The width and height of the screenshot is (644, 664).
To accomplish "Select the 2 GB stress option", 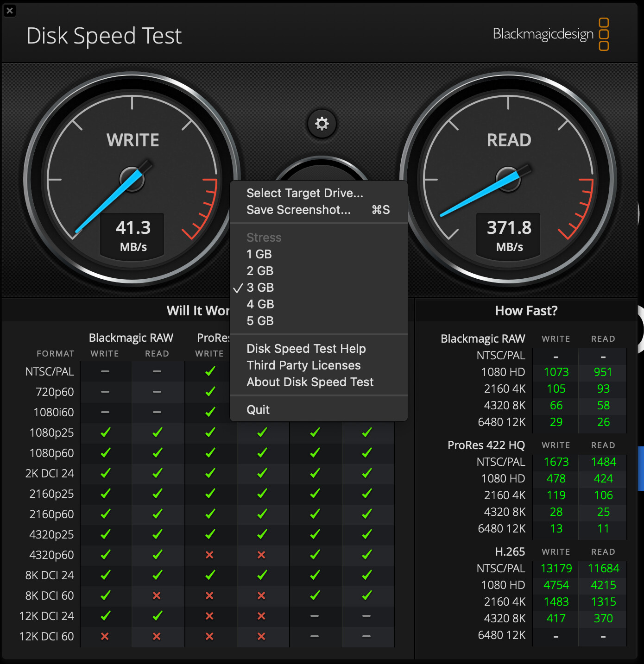I will 260,271.
